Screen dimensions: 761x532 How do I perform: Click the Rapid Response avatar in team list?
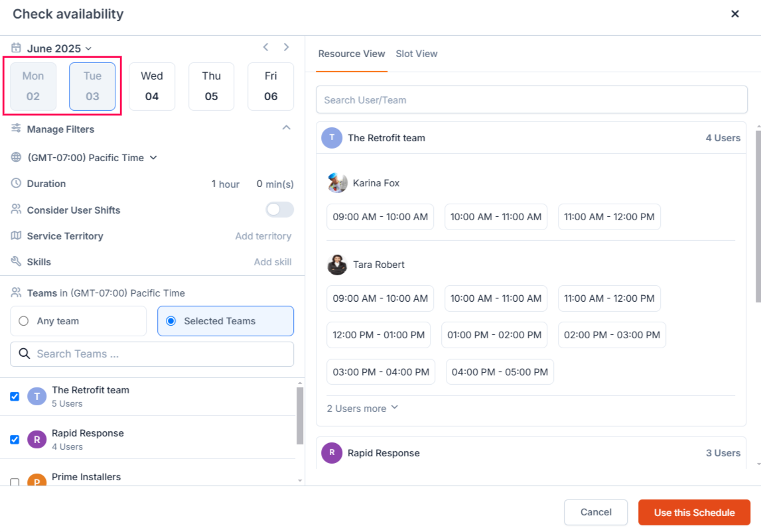pyautogui.click(x=37, y=440)
